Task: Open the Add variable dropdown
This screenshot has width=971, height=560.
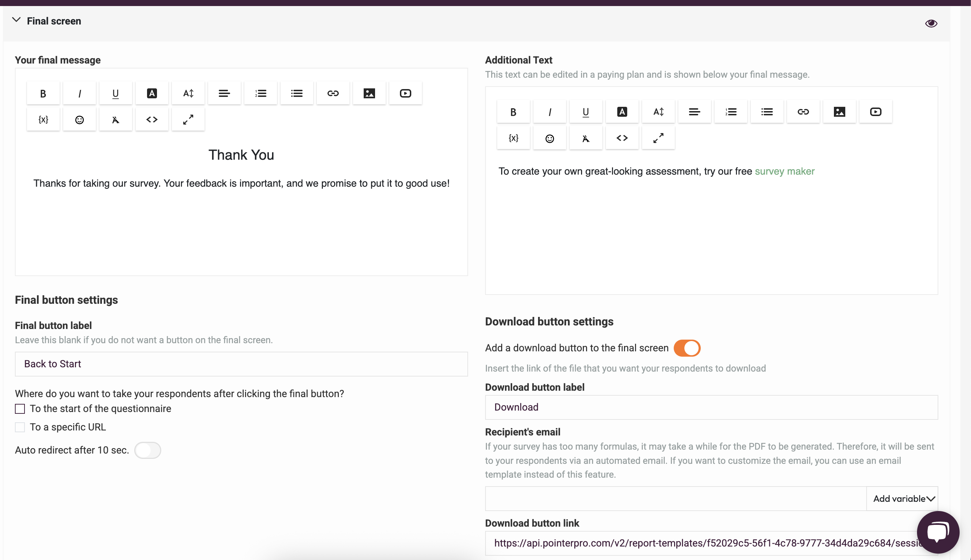Action: (903, 499)
